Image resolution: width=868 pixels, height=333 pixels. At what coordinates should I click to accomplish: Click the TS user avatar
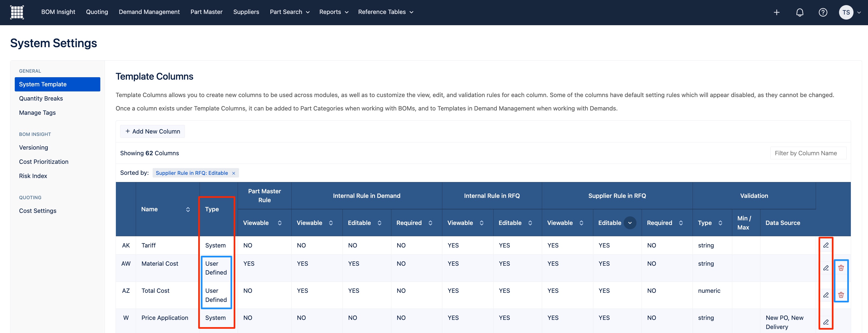pyautogui.click(x=846, y=12)
